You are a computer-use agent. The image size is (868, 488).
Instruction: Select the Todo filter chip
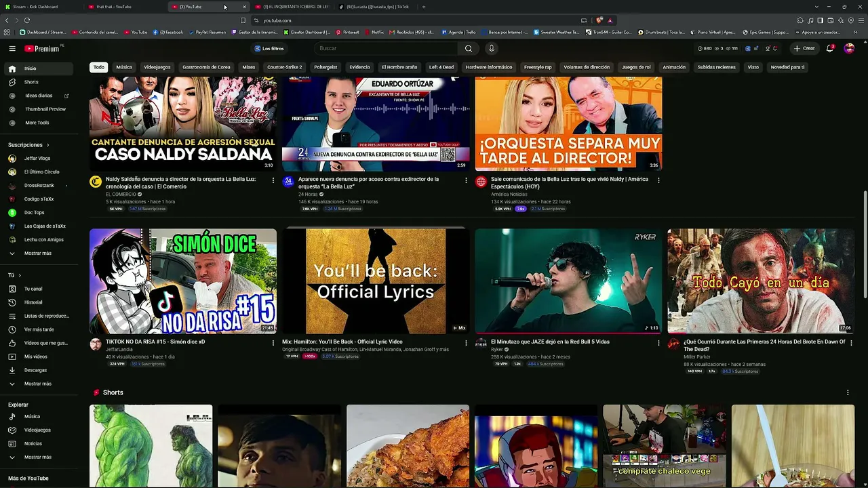[99, 67]
